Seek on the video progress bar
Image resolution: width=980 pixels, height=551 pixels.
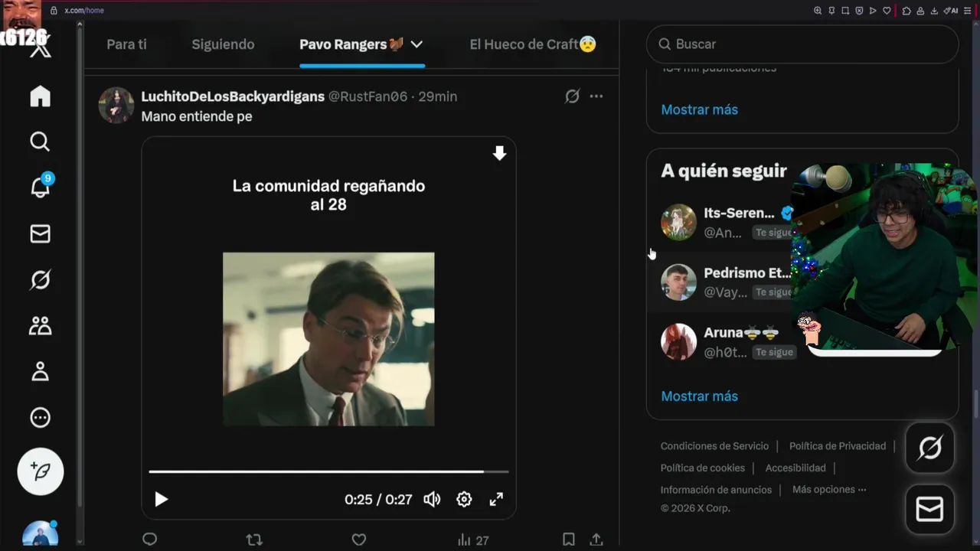[328, 471]
